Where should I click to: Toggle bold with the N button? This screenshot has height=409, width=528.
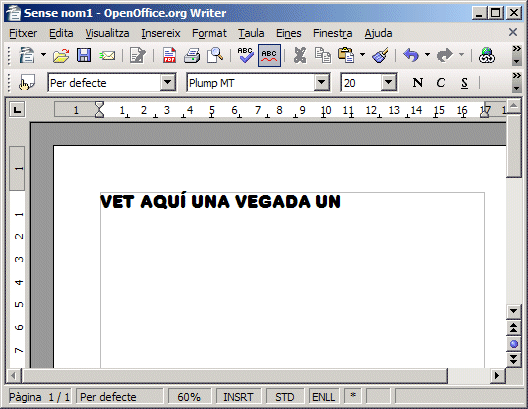tap(418, 83)
